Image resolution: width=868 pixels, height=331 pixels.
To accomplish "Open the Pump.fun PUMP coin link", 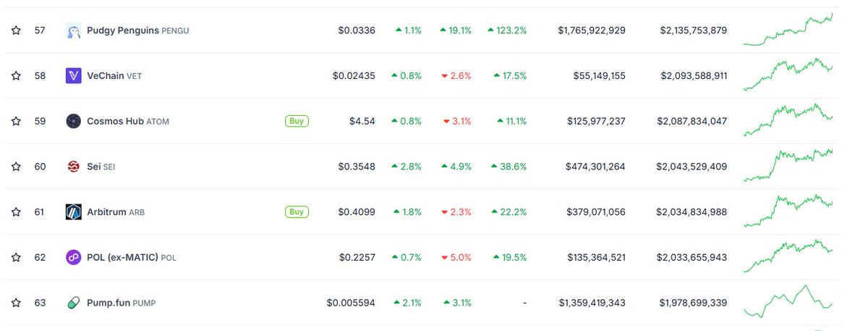I will coord(121,303).
